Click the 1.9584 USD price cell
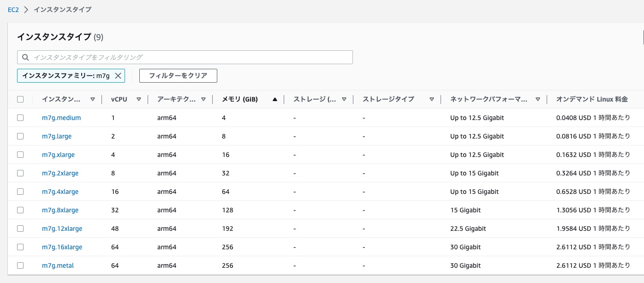 coord(593,229)
